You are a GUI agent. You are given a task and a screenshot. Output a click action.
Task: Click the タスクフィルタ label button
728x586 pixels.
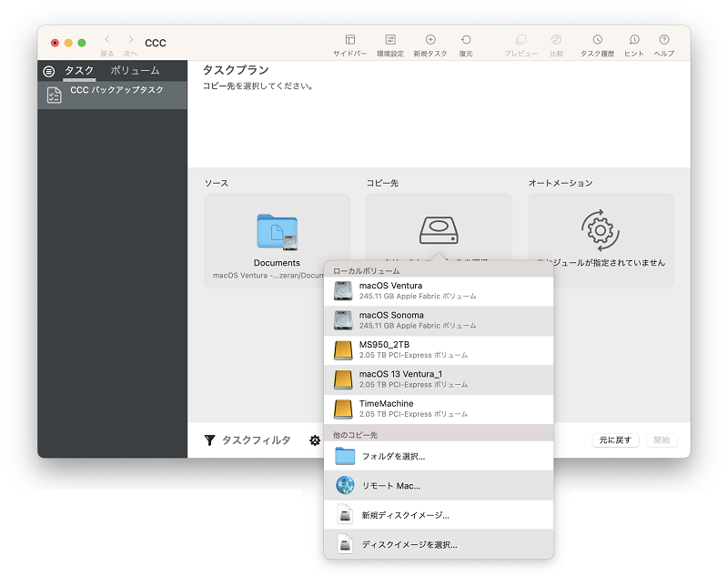click(257, 440)
